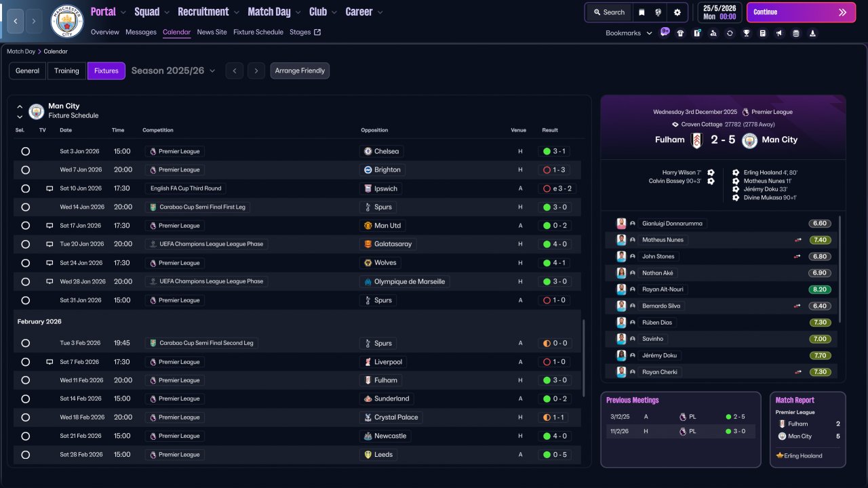Click the 11/2/26 previous meeting row
868x488 pixels.
click(681, 431)
